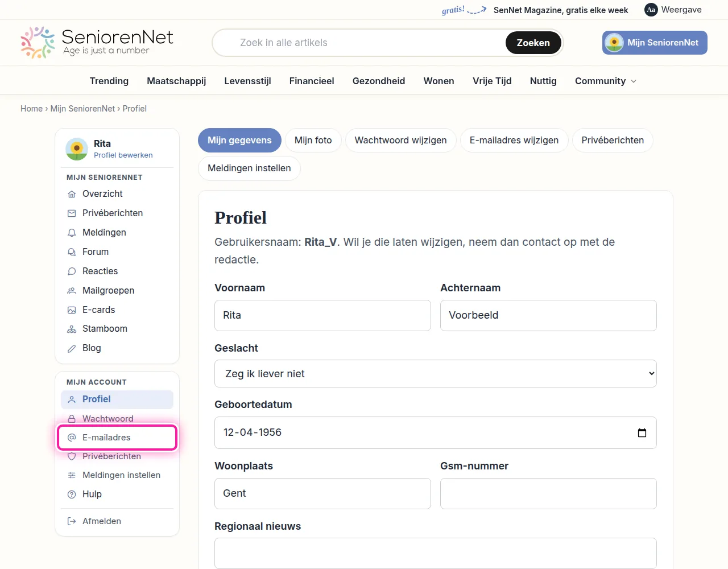
Task: Go to Home in the breadcrumb
Action: click(x=31, y=109)
